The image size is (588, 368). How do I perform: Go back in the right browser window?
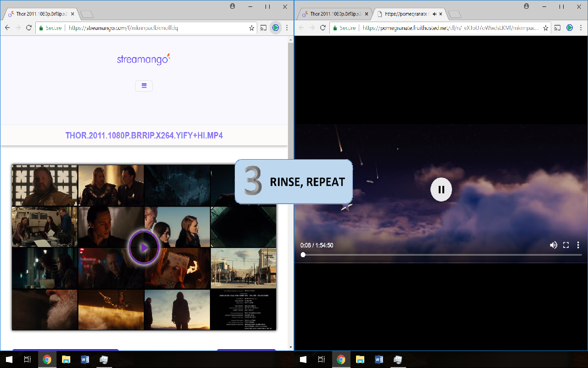(x=302, y=28)
